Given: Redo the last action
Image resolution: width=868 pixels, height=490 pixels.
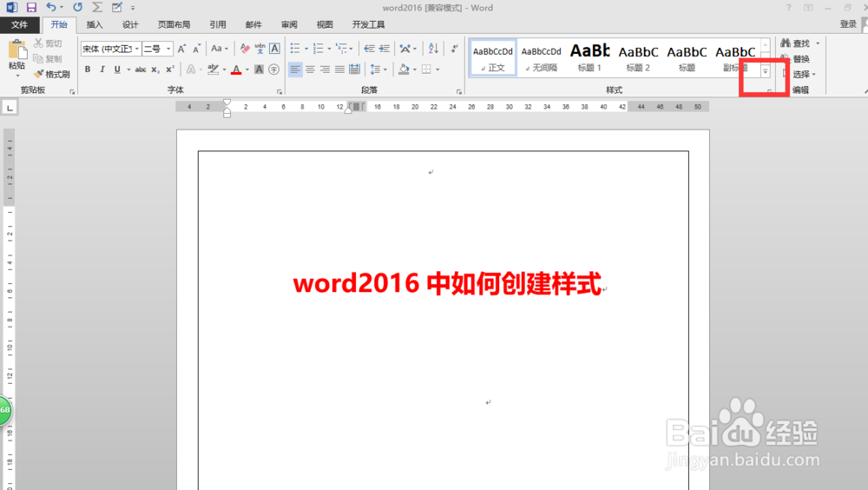Looking at the screenshot, I should (x=77, y=7).
